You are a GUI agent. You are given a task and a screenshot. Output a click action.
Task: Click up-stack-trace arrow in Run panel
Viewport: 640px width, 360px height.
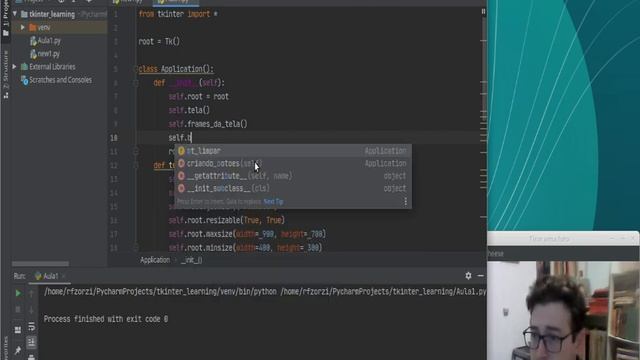(31, 293)
